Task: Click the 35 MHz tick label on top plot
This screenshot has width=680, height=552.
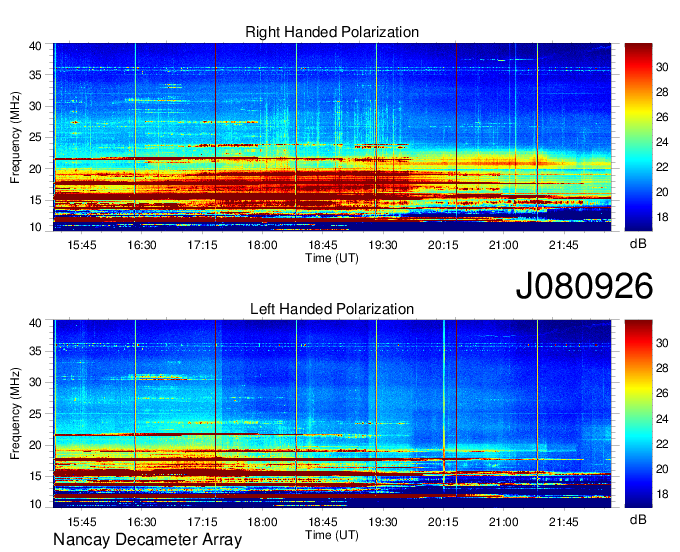Action: [35, 75]
